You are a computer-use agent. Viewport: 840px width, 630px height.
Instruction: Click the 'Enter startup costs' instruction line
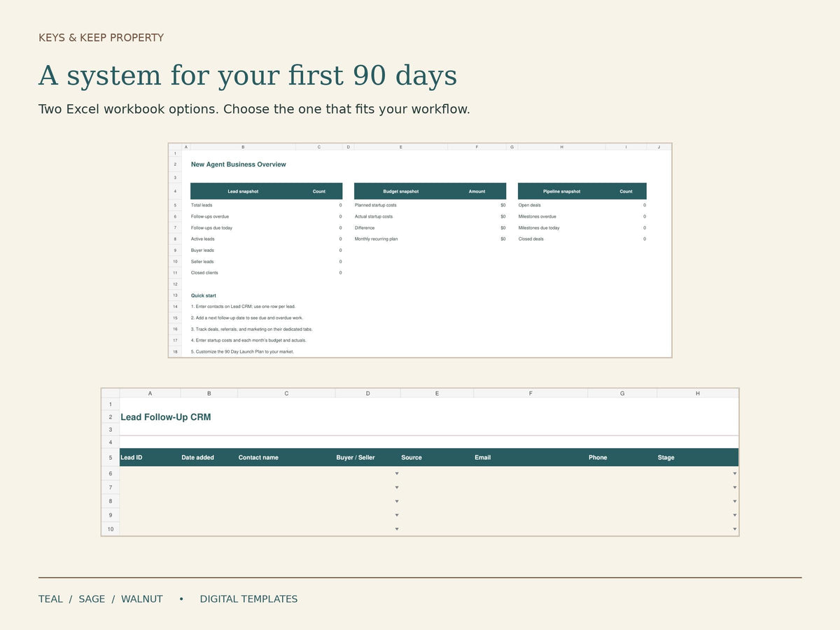pyautogui.click(x=248, y=340)
